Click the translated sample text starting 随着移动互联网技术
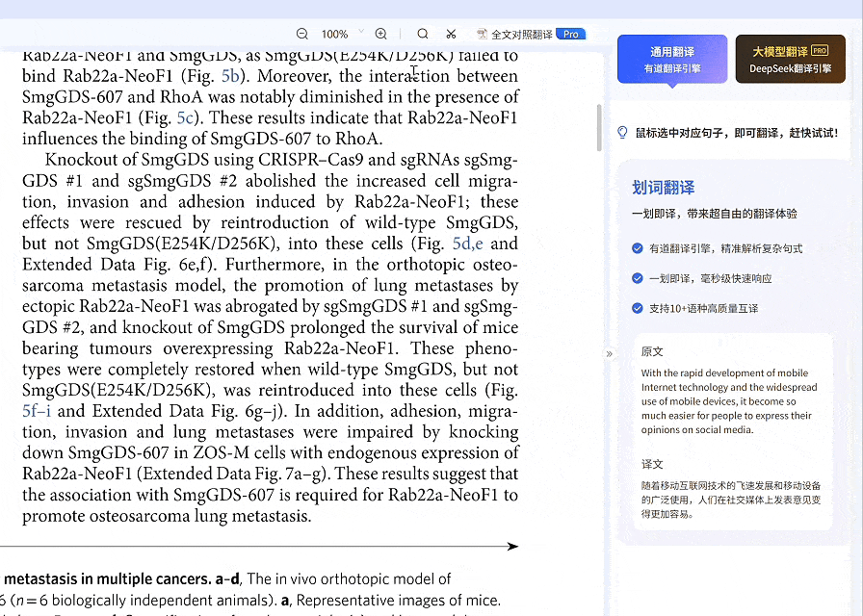The height and width of the screenshot is (616, 863). pyautogui.click(x=731, y=500)
